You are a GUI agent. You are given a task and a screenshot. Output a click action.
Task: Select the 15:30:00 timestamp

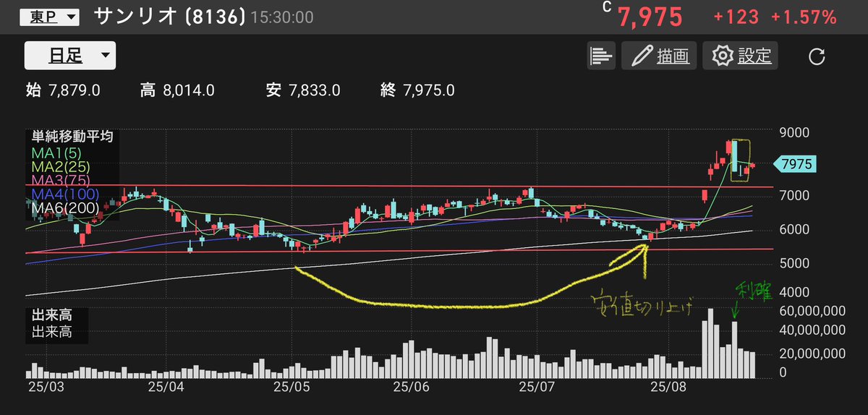[282, 17]
